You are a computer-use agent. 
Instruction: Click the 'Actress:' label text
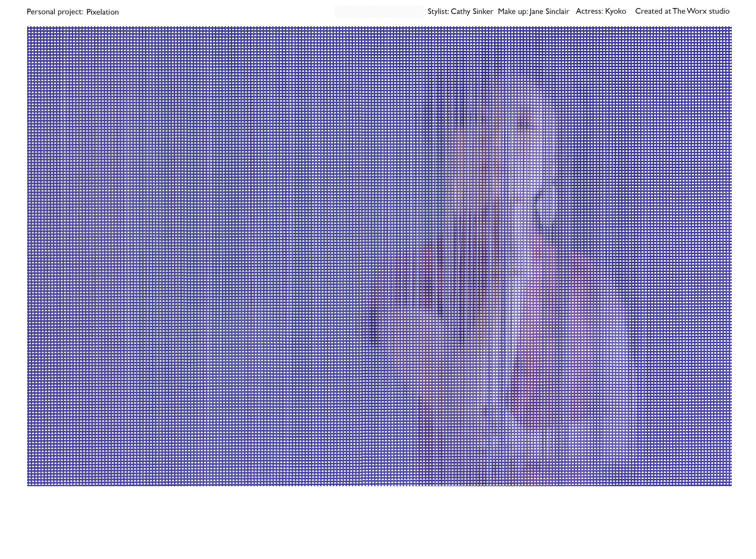(589, 11)
